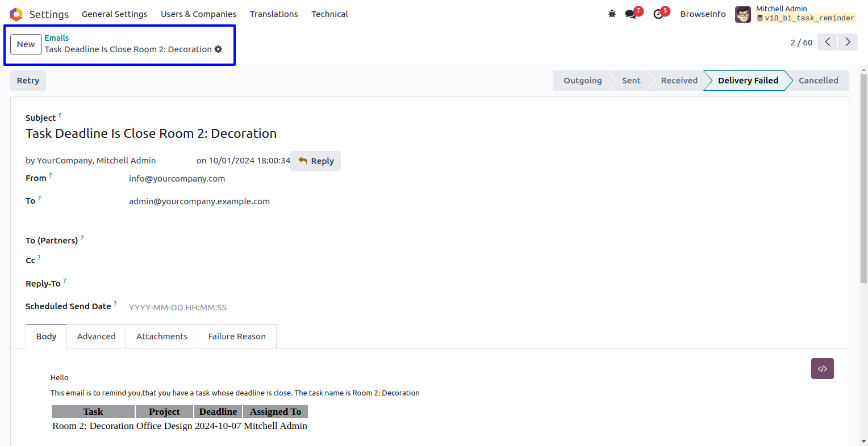Expand the Technical menu
868x446 pixels.
[x=329, y=14]
